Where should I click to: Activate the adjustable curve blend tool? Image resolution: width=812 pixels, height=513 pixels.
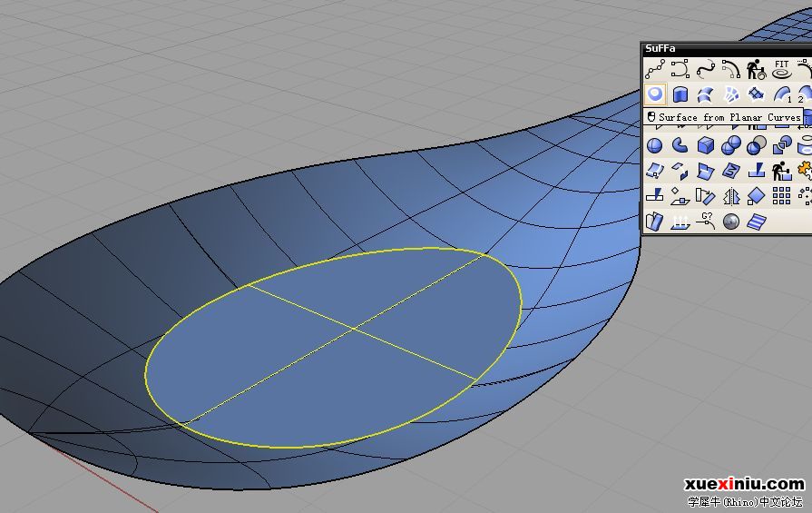[730, 69]
